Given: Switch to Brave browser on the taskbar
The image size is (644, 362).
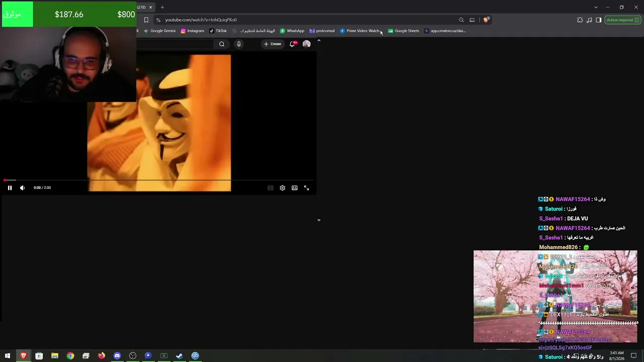Looking at the screenshot, I should (23, 356).
